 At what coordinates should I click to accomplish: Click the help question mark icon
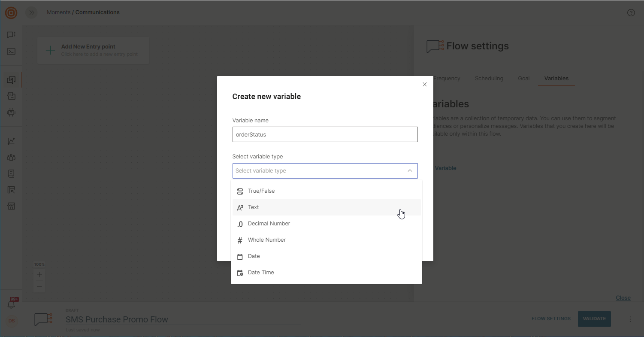(x=631, y=12)
